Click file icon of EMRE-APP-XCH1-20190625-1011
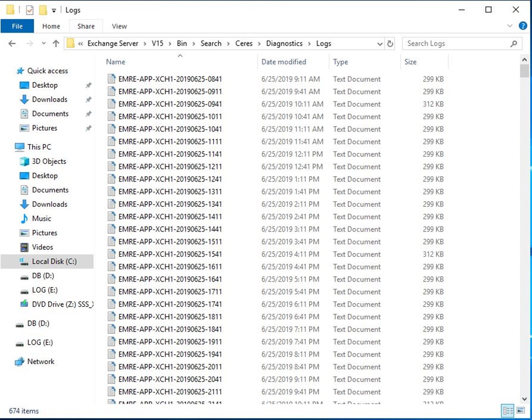The height and width of the screenshot is (420, 532). 111,116
